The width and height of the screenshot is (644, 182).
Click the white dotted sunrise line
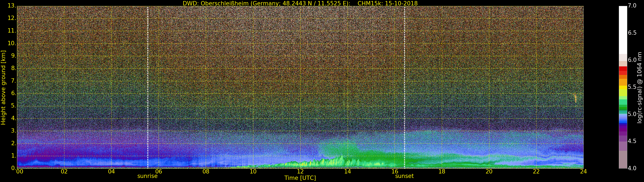[x=148, y=87]
